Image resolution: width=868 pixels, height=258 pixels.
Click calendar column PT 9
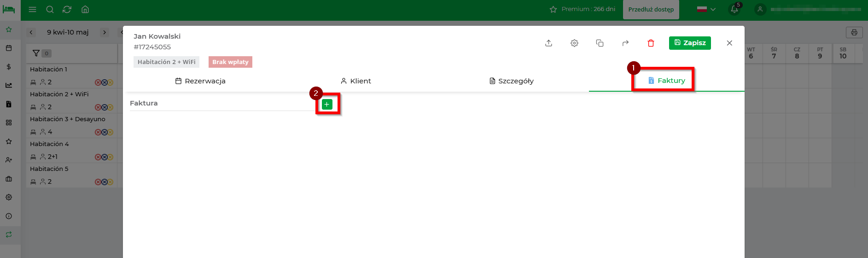(820, 53)
